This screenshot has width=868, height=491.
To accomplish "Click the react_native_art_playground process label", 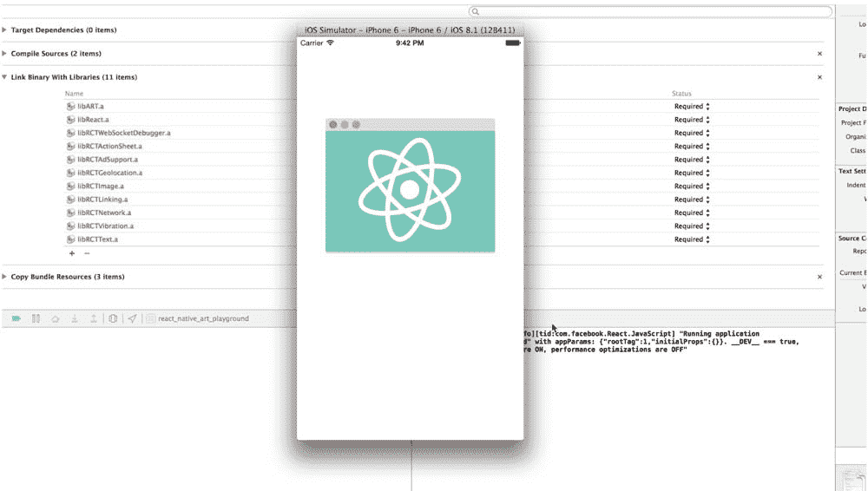I will [x=203, y=318].
